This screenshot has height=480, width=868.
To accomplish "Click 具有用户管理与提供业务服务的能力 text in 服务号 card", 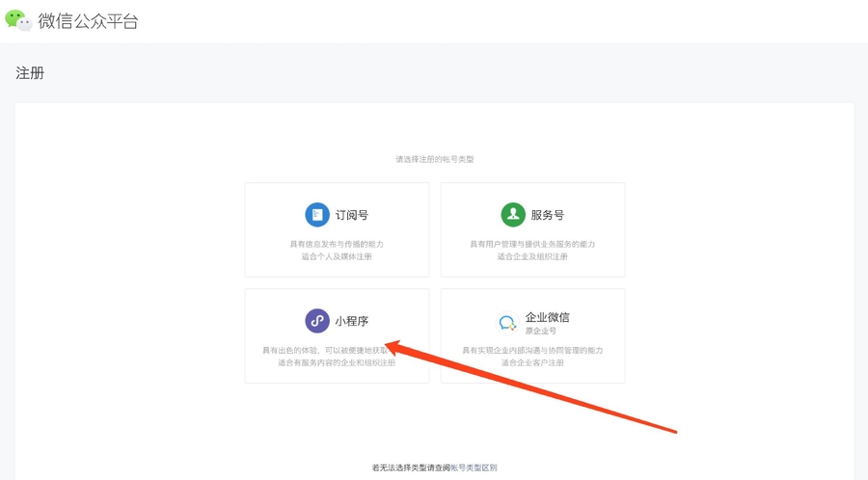I will [x=532, y=244].
